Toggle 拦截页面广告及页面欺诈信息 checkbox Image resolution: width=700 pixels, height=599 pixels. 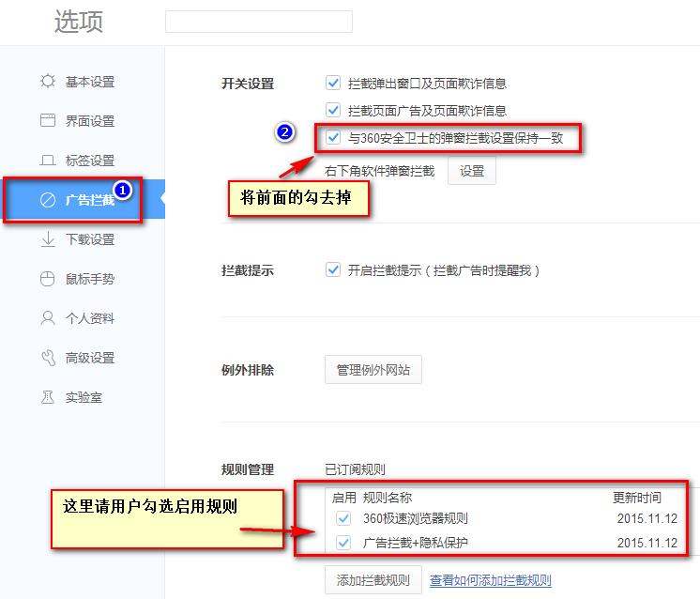[x=333, y=111]
